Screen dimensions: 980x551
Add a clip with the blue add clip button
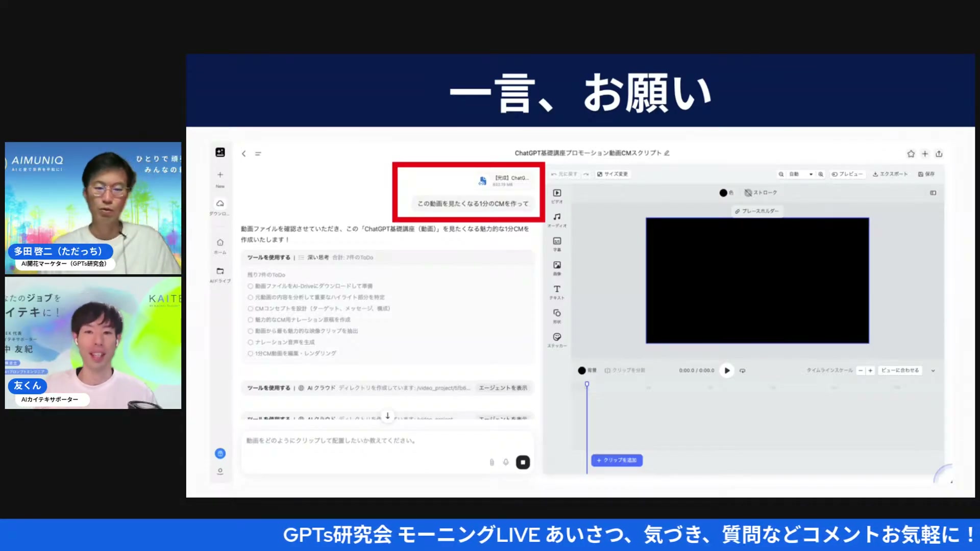point(617,460)
